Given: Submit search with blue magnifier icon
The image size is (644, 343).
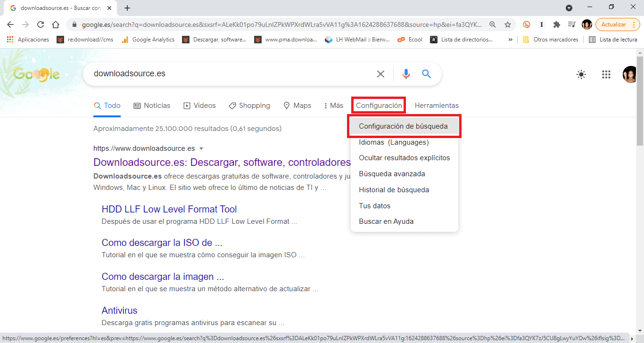Looking at the screenshot, I should point(427,74).
